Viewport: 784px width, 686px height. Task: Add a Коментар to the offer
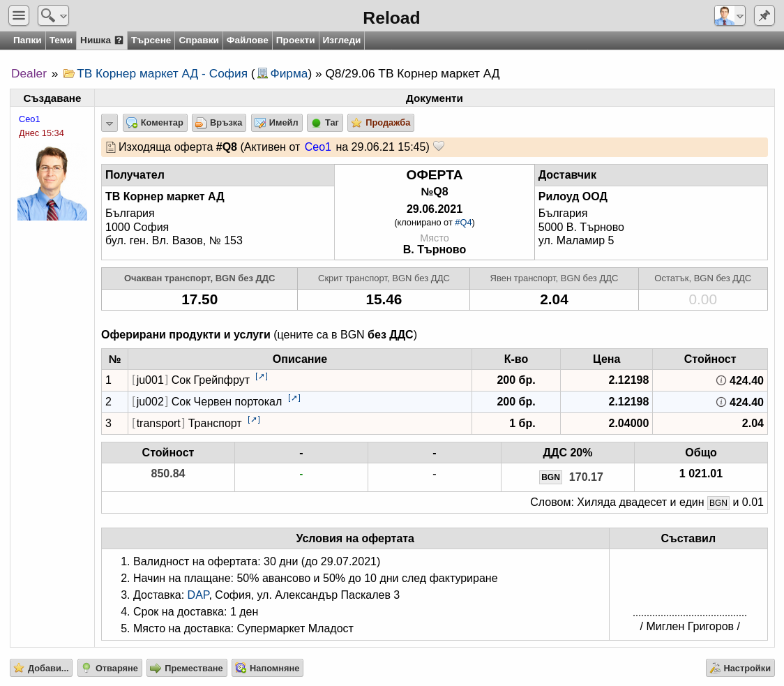tap(155, 123)
